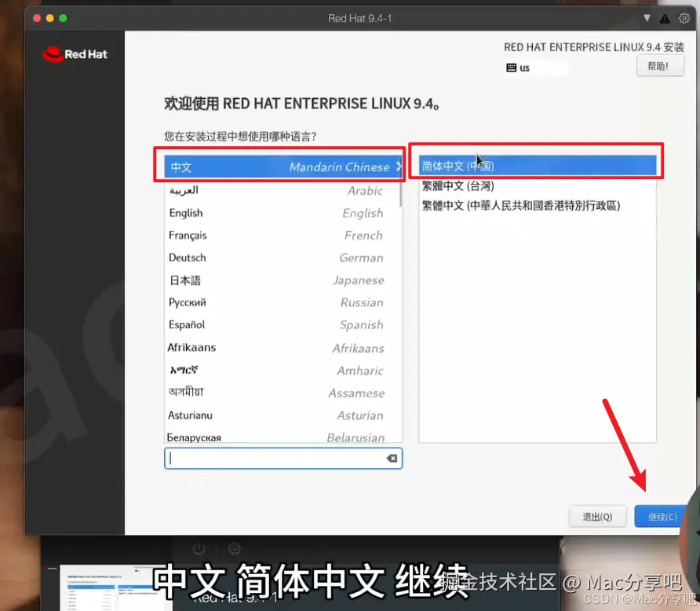This screenshot has width=700, height=611.
Task: Open the dropdown arrow in the VM title bar
Action: [646, 17]
